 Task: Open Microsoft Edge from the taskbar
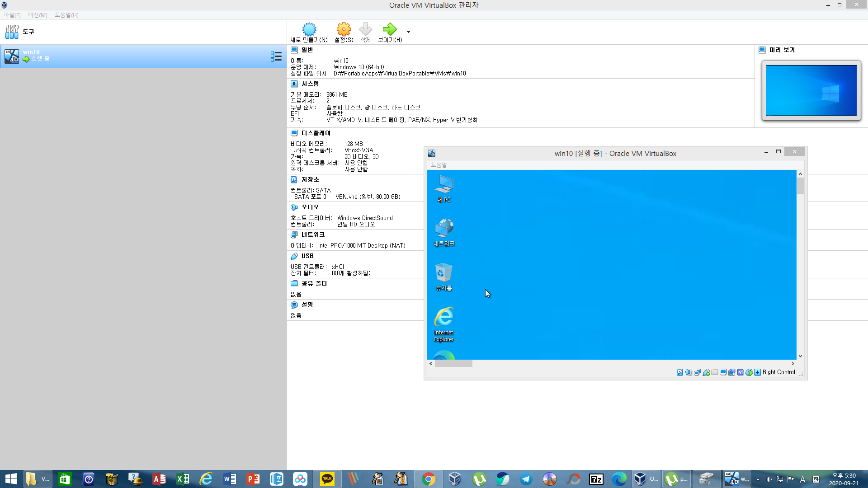619,479
